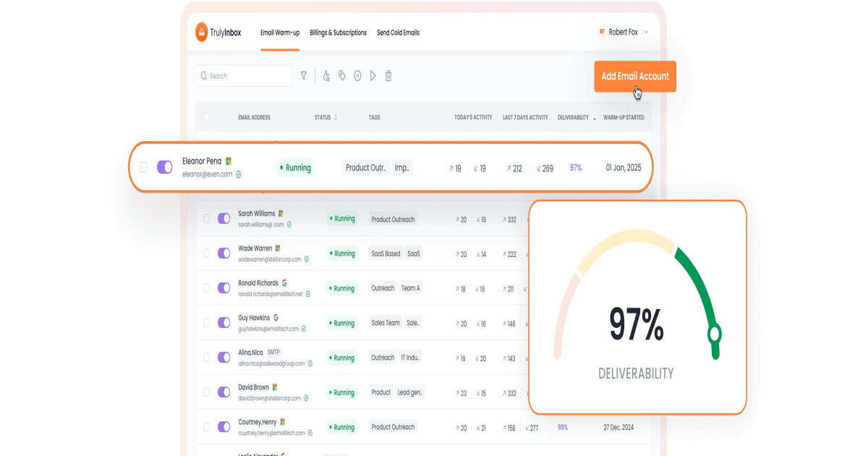Image resolution: width=868 pixels, height=456 pixels.
Task: Click Google icon beside Guy Hawkins
Action: 276,318
